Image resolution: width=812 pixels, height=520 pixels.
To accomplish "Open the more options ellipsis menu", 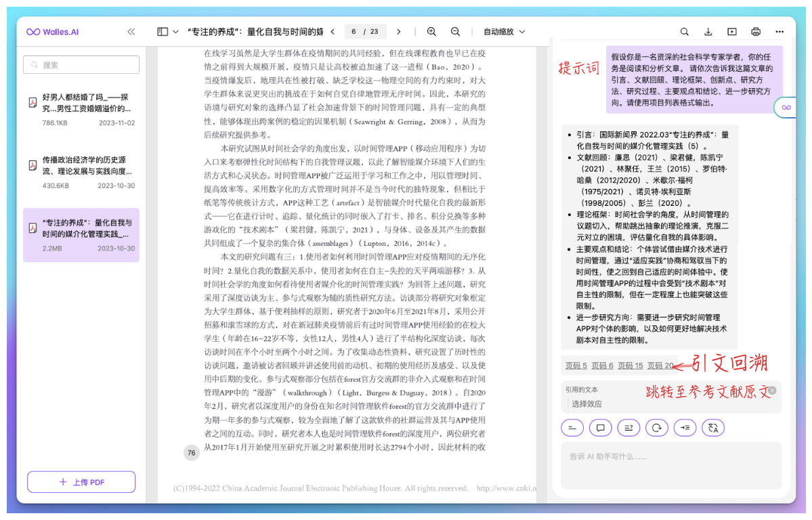I will [x=779, y=32].
